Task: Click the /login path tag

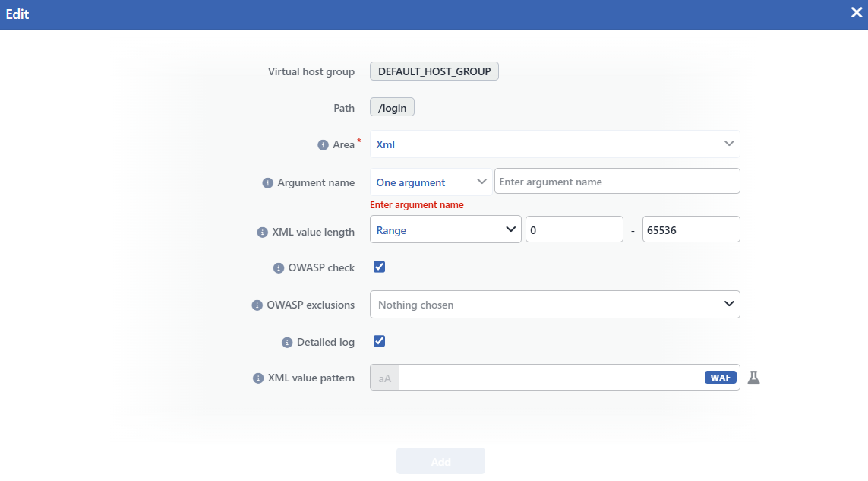Action: pos(392,107)
